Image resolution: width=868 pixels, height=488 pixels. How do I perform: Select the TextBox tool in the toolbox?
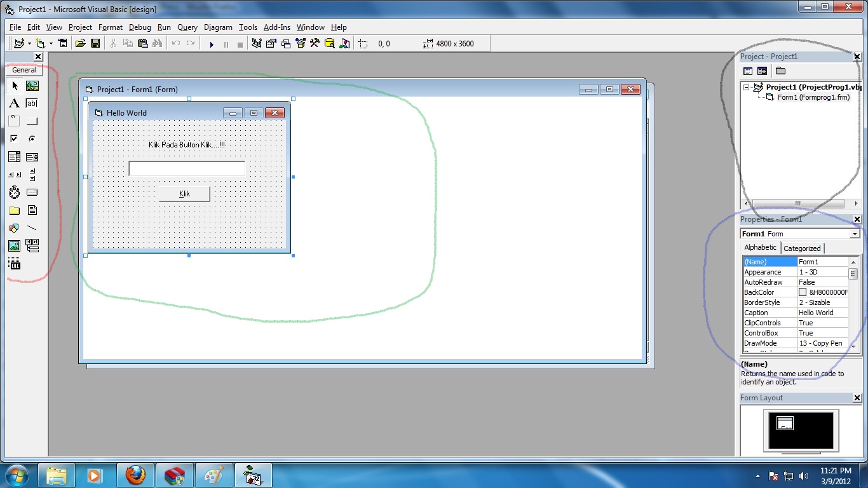click(x=32, y=102)
